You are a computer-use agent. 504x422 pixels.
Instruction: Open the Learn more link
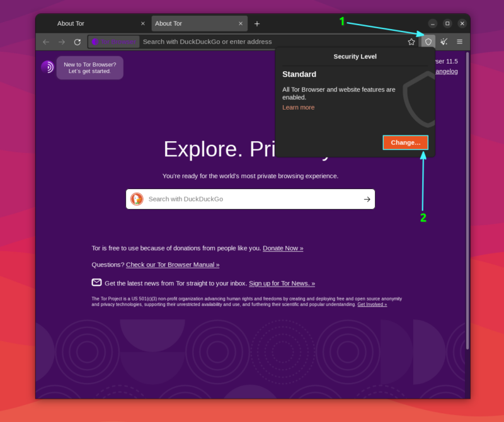click(x=298, y=107)
